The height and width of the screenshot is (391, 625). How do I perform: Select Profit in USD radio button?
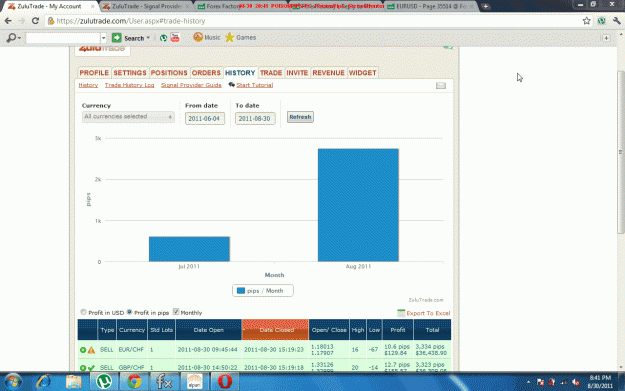(83, 312)
